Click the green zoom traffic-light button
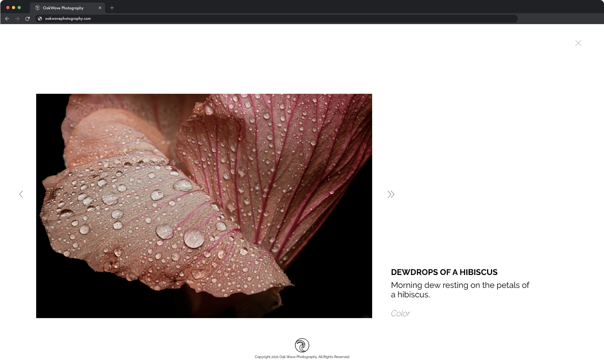 point(19,8)
